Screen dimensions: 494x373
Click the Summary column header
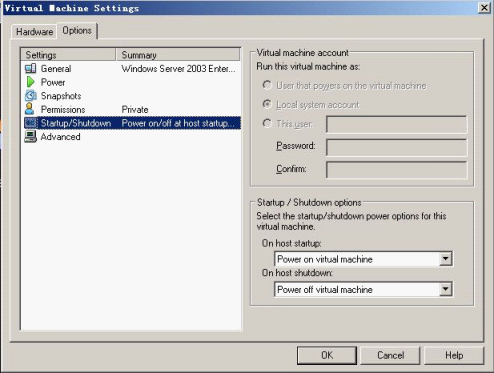pos(178,55)
